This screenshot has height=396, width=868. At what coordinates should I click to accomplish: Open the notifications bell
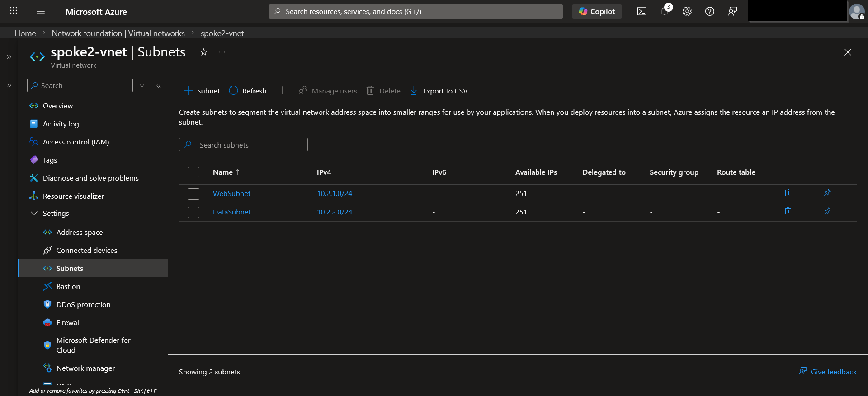pos(665,11)
